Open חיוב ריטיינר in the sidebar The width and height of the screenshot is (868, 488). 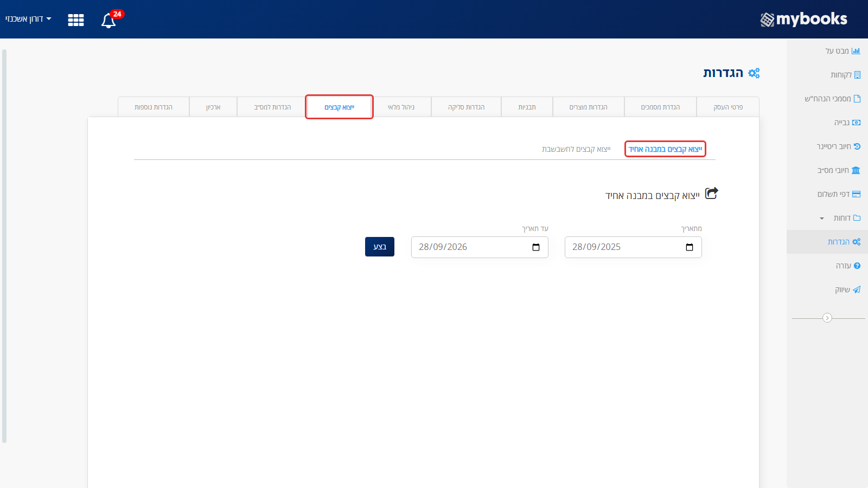coord(827,146)
